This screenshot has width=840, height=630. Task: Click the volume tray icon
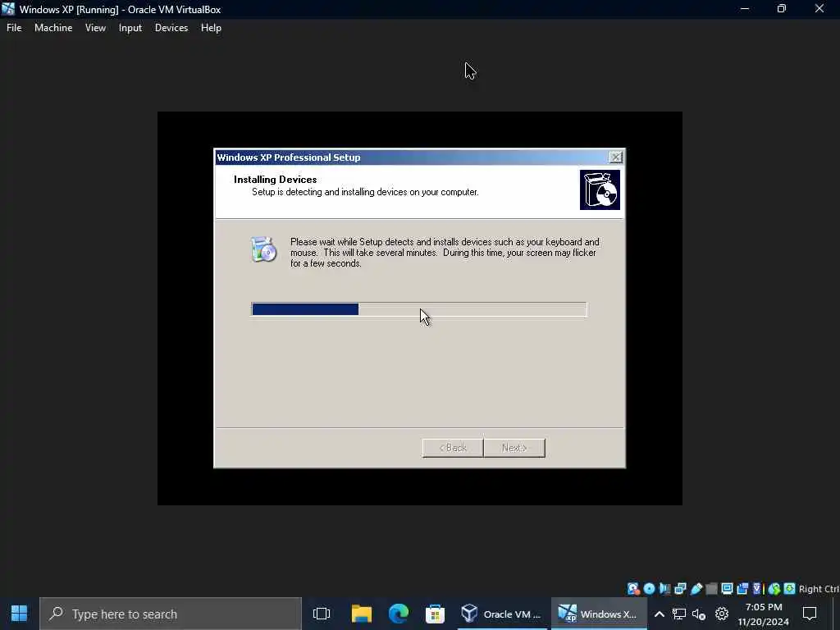[699, 614]
